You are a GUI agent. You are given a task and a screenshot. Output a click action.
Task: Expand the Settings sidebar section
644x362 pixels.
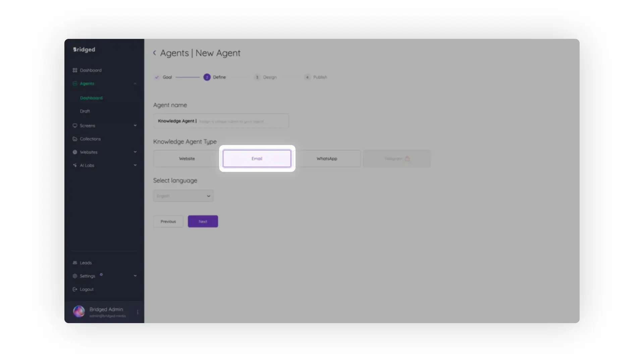(135, 276)
